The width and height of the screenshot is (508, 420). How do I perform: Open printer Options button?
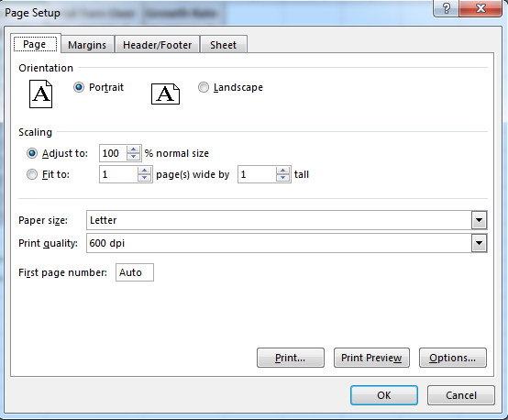coord(453,358)
